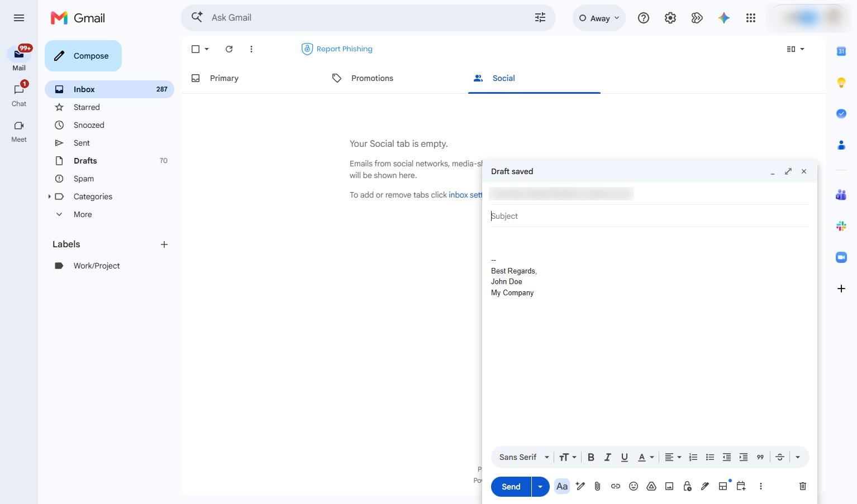Open the inbox settings link

pyautogui.click(x=465, y=195)
